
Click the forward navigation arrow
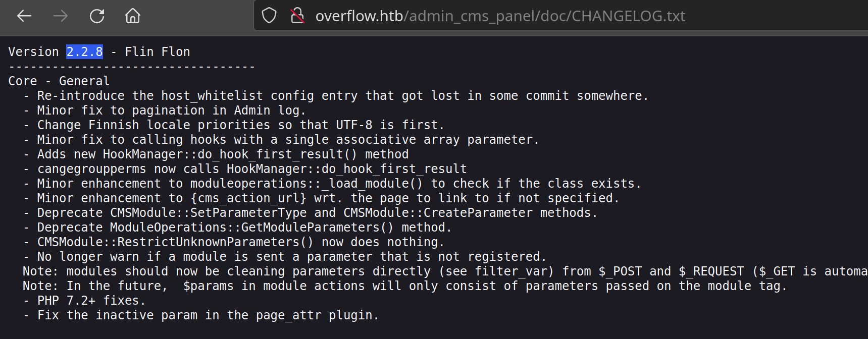(61, 16)
